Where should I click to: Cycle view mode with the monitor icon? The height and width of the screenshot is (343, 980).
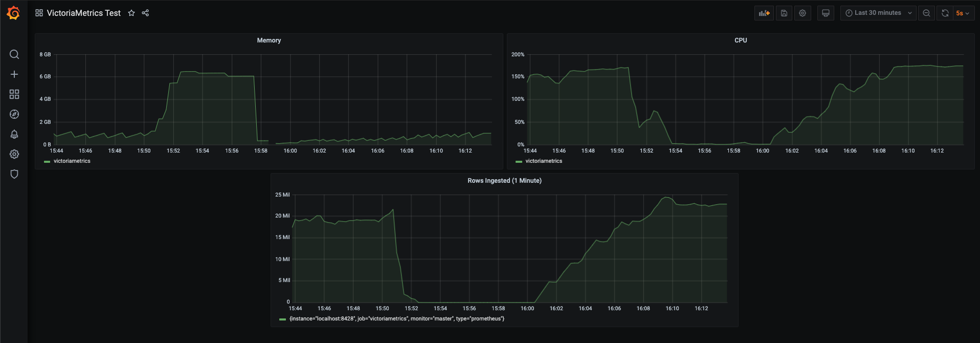point(826,13)
